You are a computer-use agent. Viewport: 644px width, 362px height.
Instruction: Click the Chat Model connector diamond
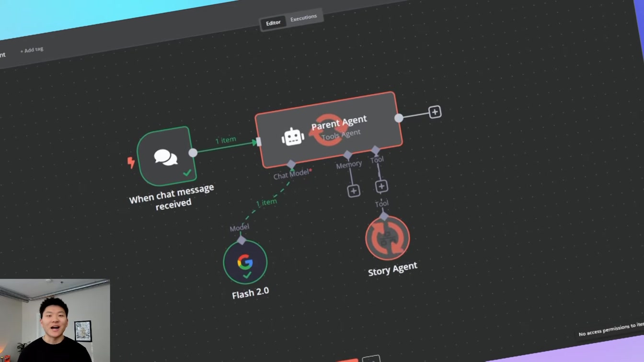coord(291,165)
